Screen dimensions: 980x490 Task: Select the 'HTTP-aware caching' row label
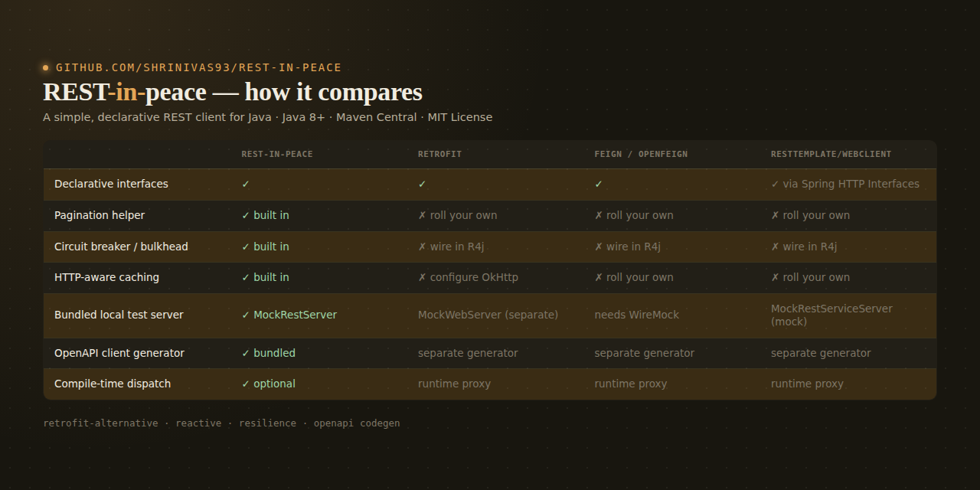[106, 277]
